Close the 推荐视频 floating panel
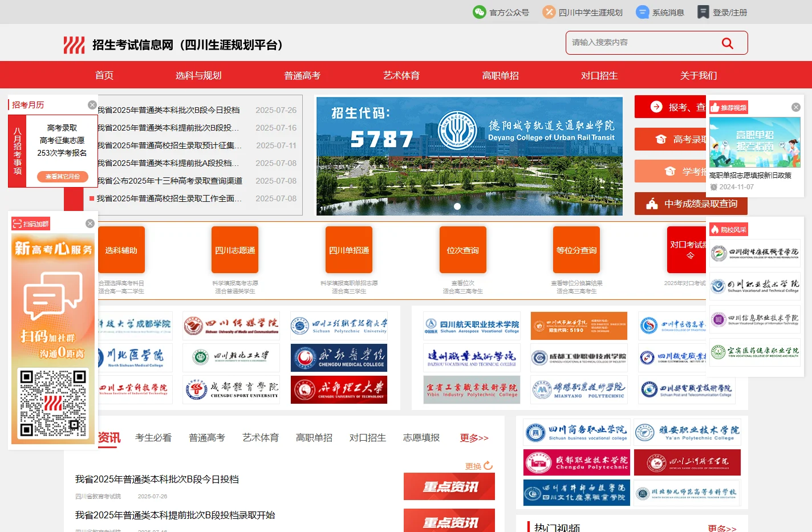This screenshot has width=812, height=532. (796, 107)
